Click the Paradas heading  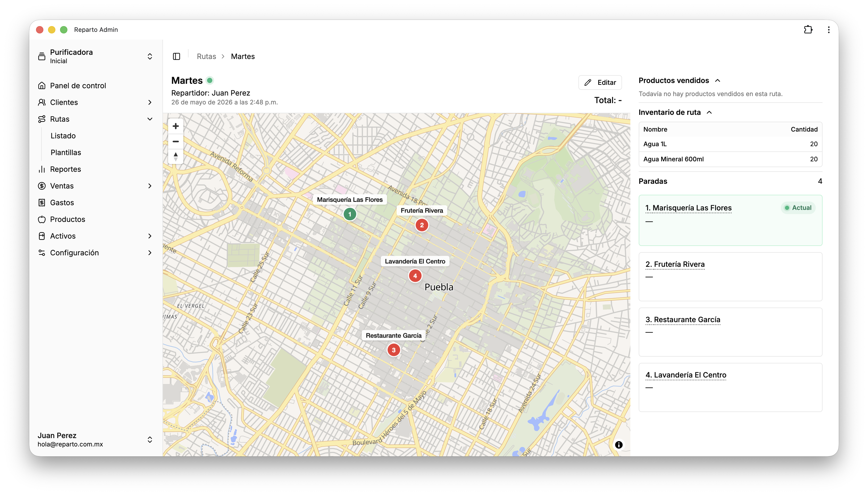pos(653,181)
